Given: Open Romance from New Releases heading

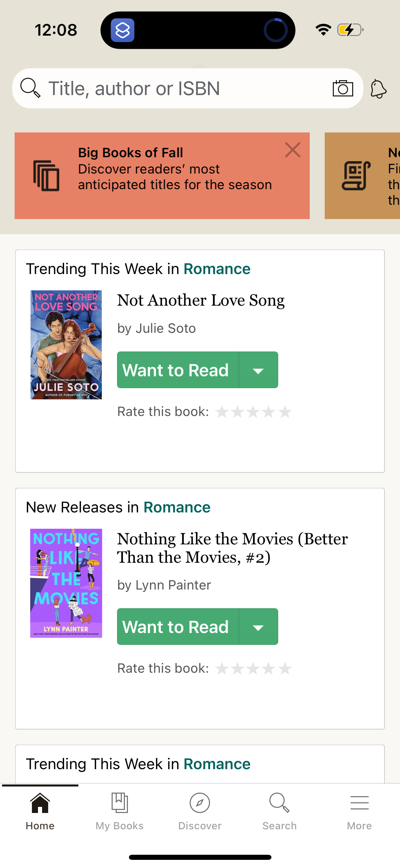Looking at the screenshot, I should click(177, 507).
